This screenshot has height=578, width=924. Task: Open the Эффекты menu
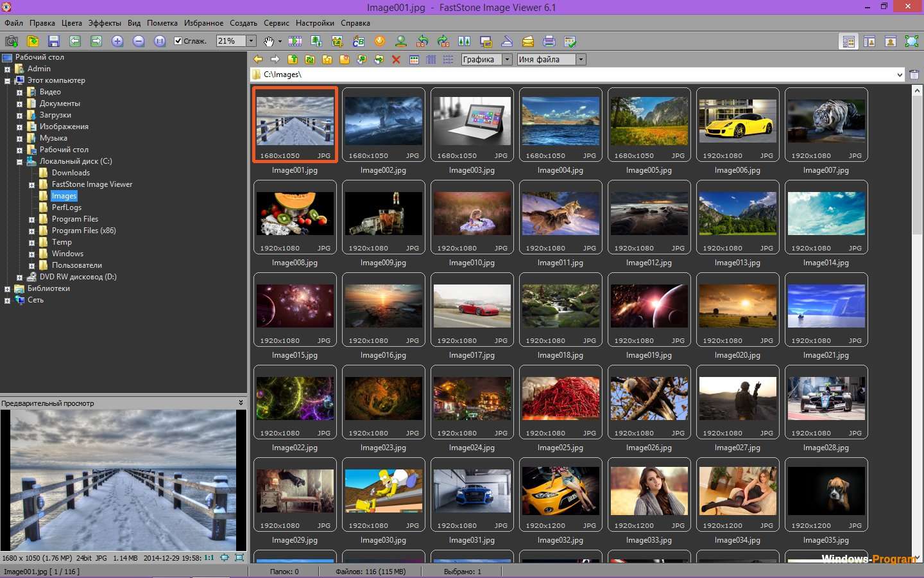tap(105, 23)
